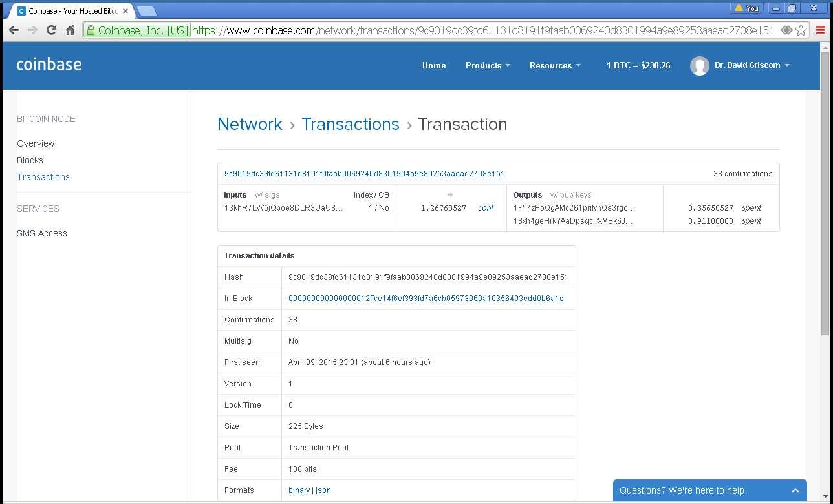The image size is (833, 504).
Task: Click the browser back arrow
Action: (x=14, y=30)
